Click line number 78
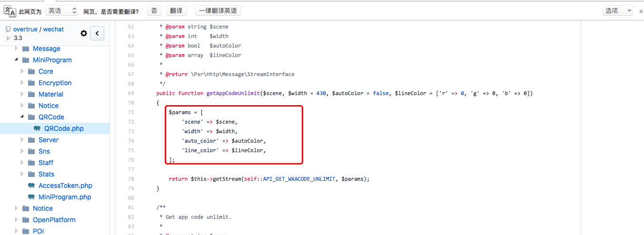644x235 pixels. pyautogui.click(x=131, y=179)
